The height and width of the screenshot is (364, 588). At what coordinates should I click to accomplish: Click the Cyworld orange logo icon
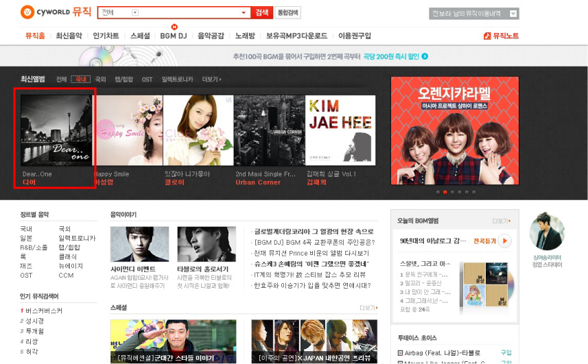coord(27,12)
